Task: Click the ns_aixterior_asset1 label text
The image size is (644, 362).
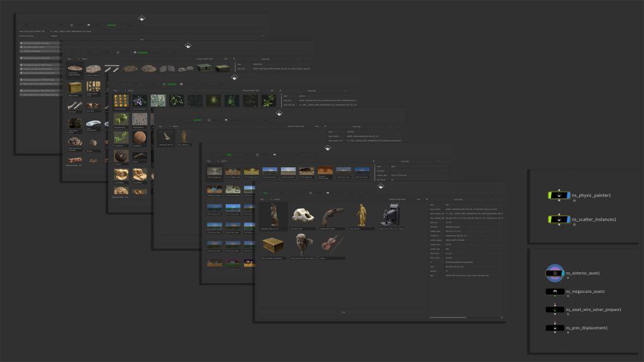Action: (583, 273)
